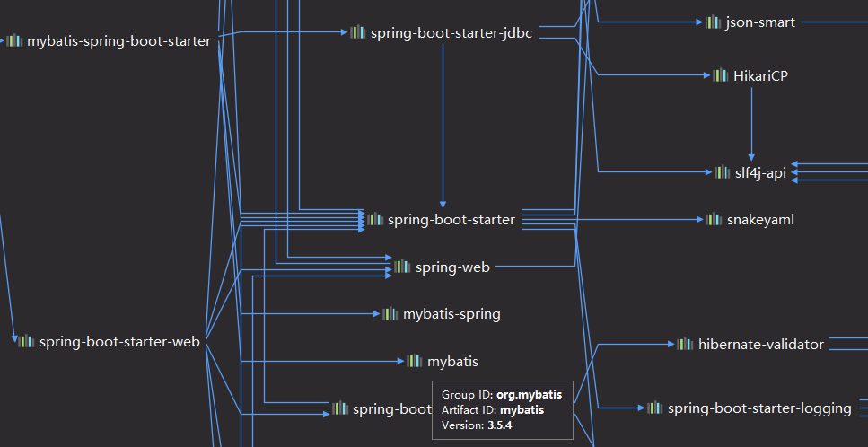Select the HikariCP node label
868x447 pixels.
pyautogui.click(x=760, y=75)
